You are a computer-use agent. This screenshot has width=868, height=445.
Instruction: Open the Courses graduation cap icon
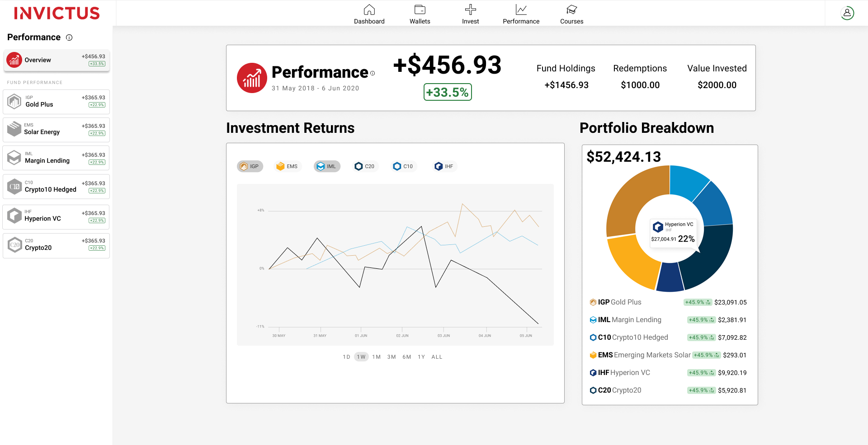coord(571,10)
